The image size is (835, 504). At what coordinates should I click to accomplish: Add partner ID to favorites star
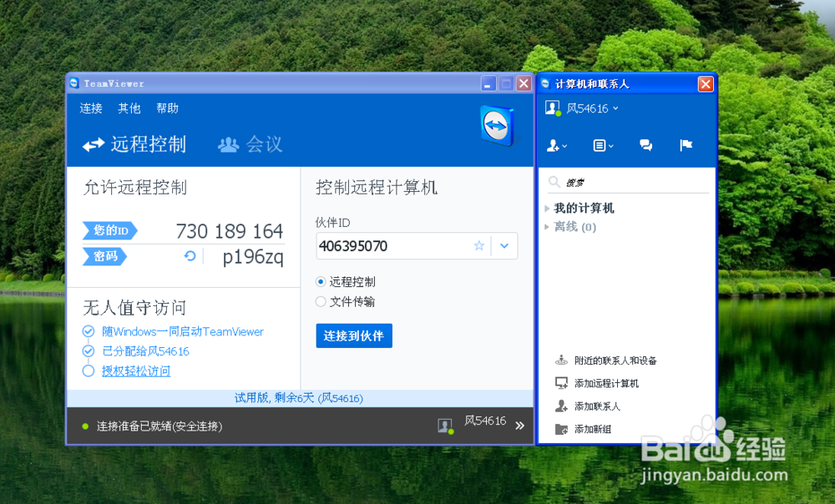pyautogui.click(x=478, y=245)
